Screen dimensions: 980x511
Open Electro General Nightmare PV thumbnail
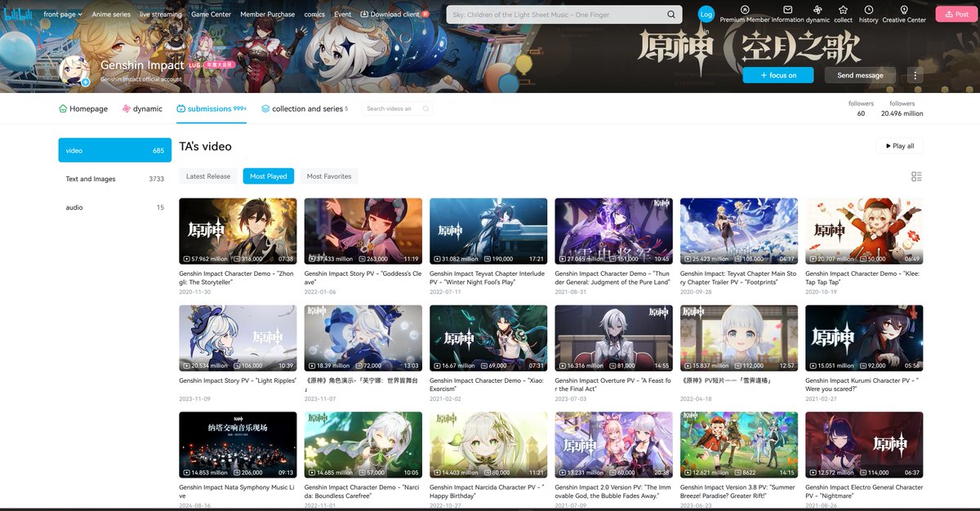(864, 445)
